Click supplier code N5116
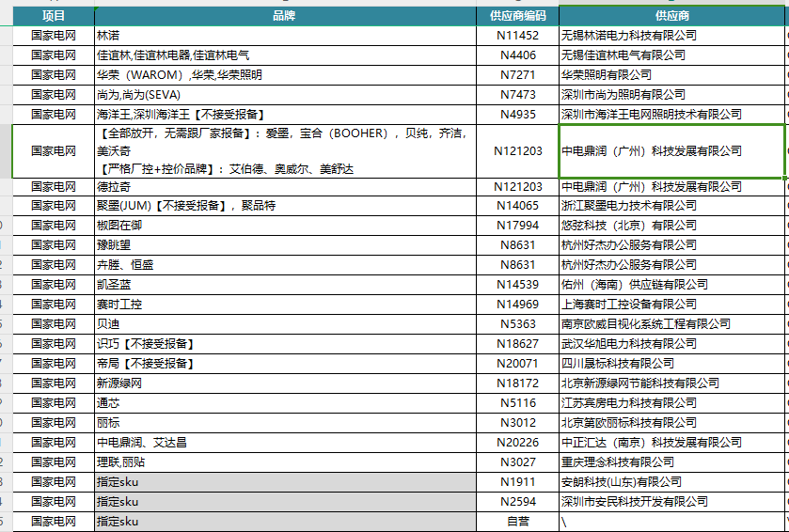Screen dimensions: 789x532 tap(518, 403)
